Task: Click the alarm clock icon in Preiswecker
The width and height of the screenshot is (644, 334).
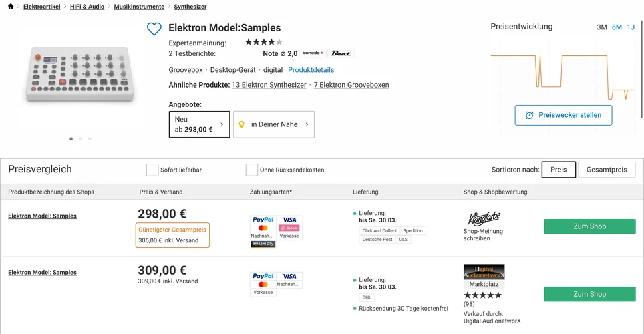Action: tap(529, 115)
